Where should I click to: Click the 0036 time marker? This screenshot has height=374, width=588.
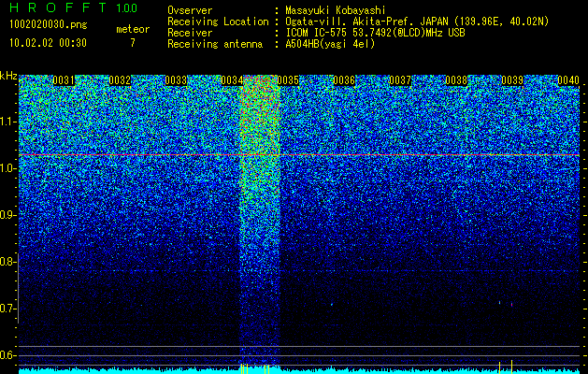pos(344,80)
